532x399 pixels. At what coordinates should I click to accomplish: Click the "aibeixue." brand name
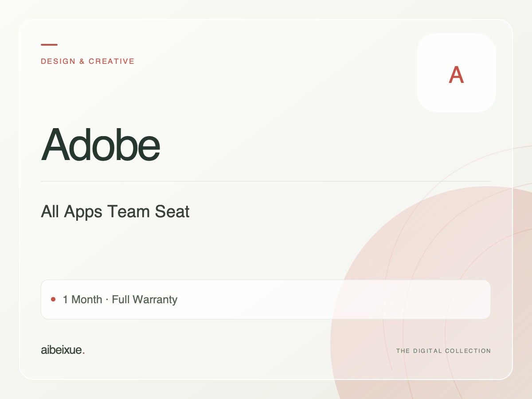pos(63,350)
